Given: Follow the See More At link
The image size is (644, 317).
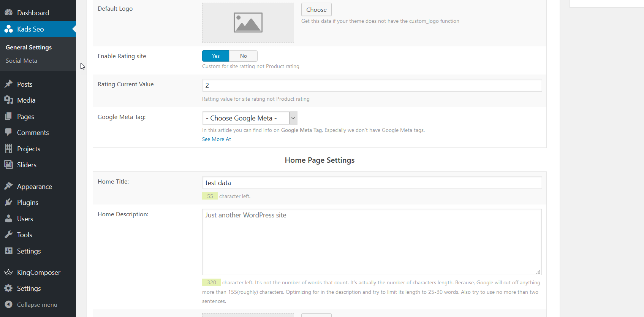Looking at the screenshot, I should pos(217,139).
